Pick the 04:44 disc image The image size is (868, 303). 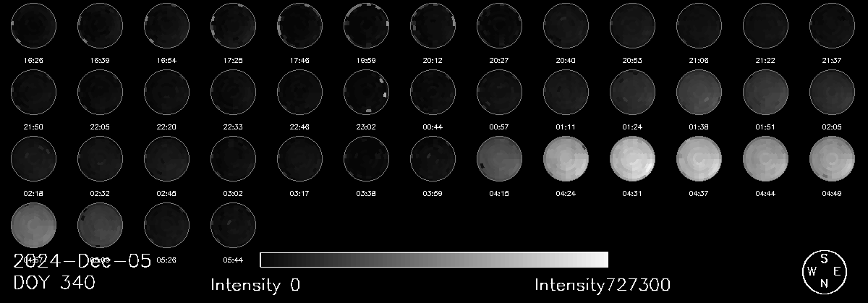tap(765, 158)
